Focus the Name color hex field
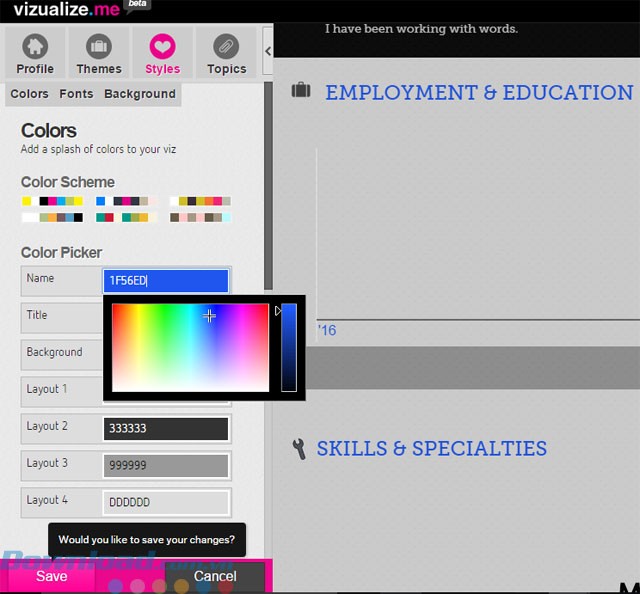The width and height of the screenshot is (640, 594). pyautogui.click(x=166, y=281)
